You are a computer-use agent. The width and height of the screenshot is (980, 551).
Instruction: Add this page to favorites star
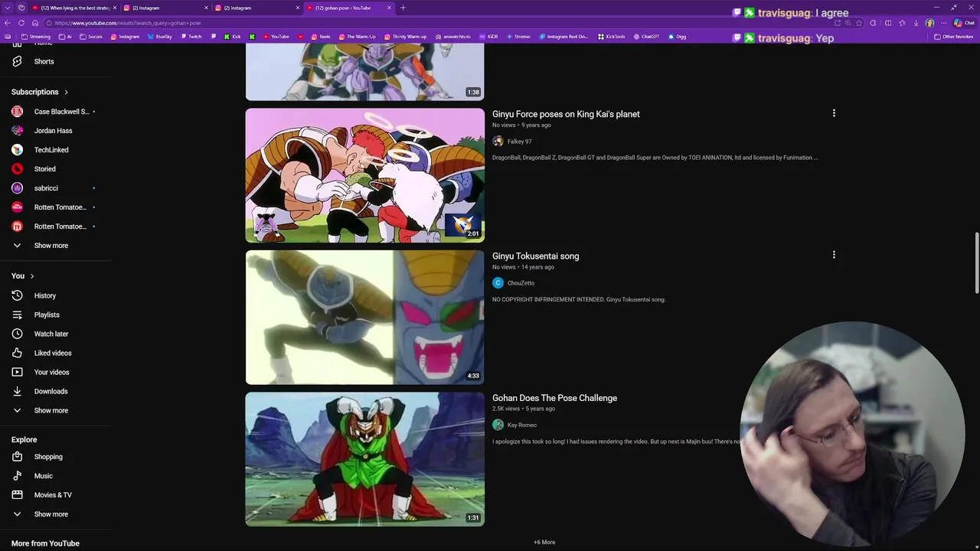point(859,23)
